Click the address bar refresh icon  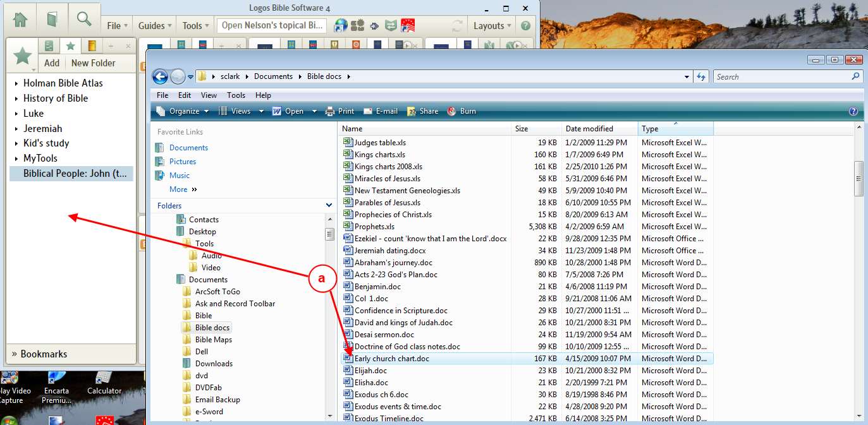(701, 76)
